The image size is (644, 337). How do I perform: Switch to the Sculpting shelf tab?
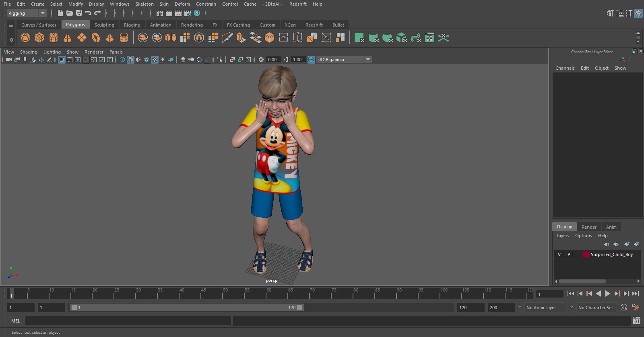click(104, 25)
